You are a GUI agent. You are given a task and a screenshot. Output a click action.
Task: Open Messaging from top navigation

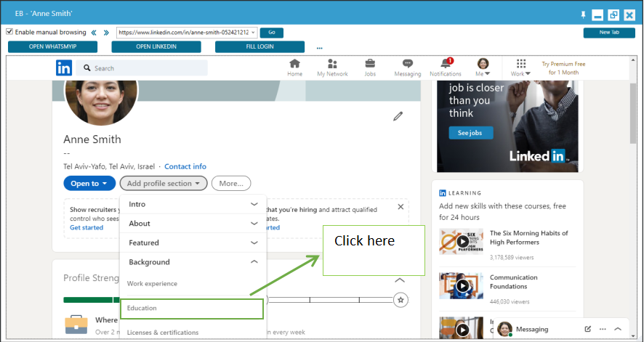click(408, 68)
